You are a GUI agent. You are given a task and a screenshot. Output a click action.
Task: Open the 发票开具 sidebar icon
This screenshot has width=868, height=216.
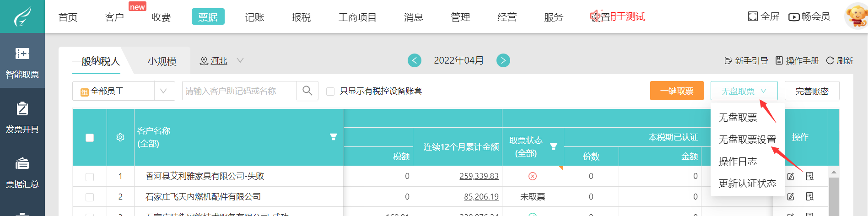point(22,116)
